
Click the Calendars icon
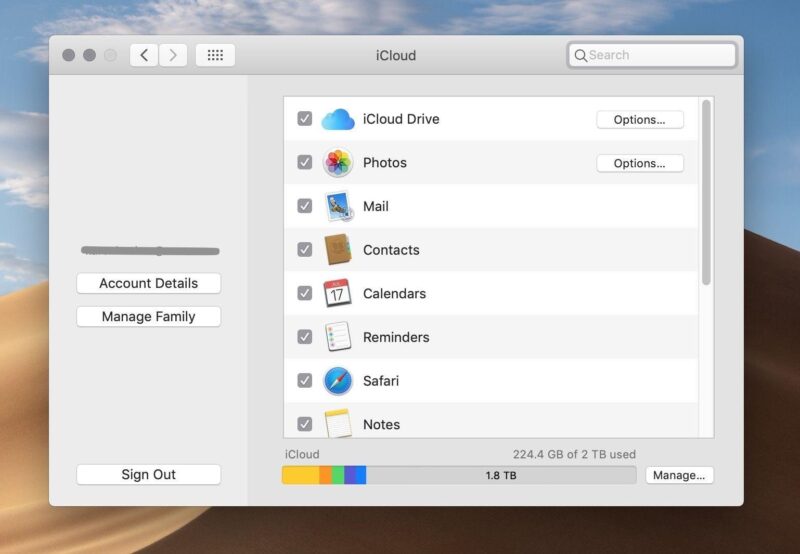[338, 294]
